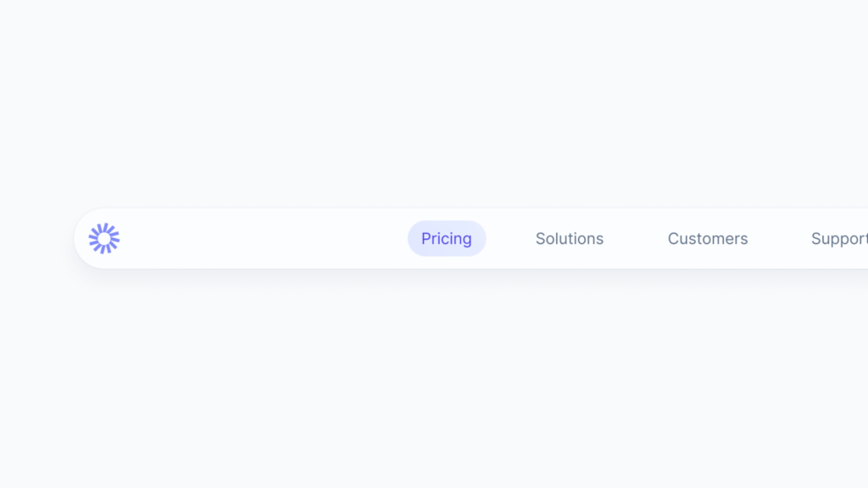Click the spinner-shaped brand icon
Viewport: 868px width, 488px height.
(104, 238)
